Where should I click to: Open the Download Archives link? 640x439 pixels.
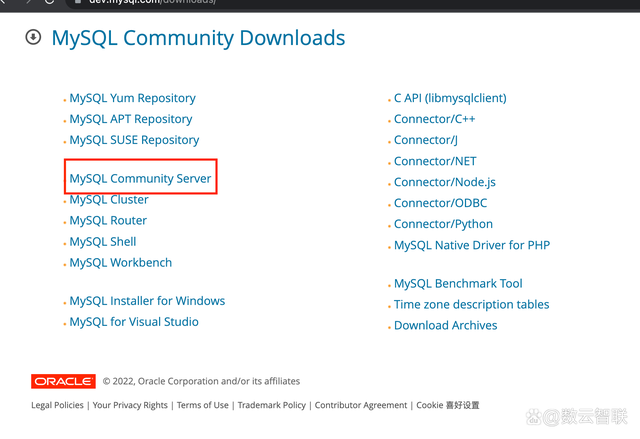[x=445, y=325]
